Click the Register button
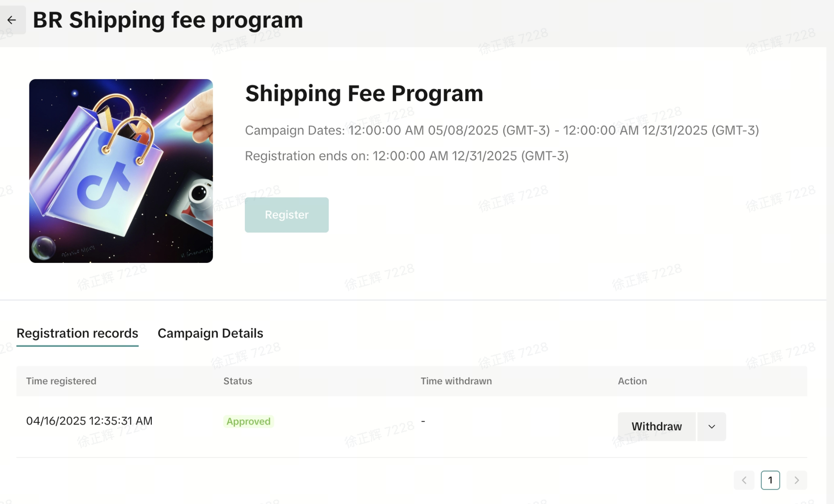 pos(286,215)
